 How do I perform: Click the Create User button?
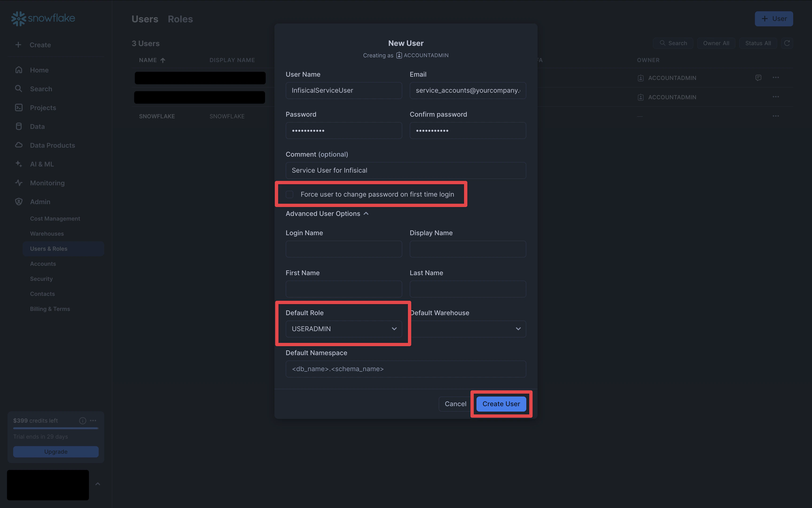pos(501,404)
